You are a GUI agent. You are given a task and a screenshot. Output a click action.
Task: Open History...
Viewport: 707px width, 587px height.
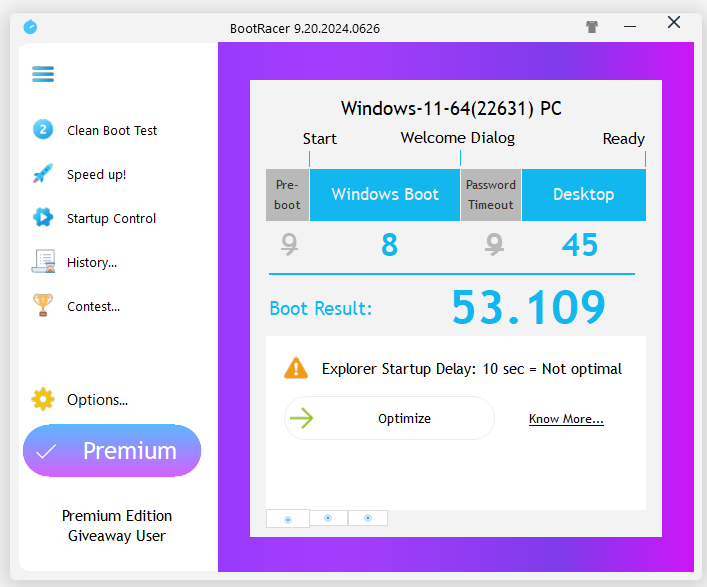click(x=92, y=262)
